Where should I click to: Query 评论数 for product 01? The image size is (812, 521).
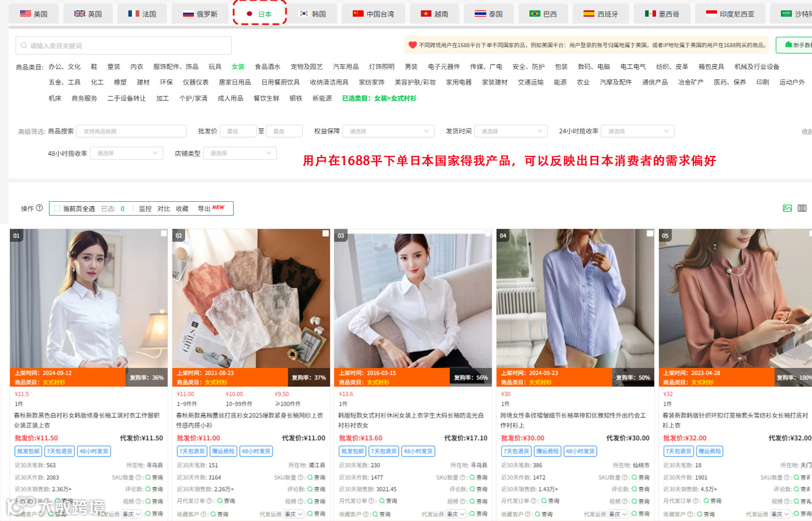point(154,489)
